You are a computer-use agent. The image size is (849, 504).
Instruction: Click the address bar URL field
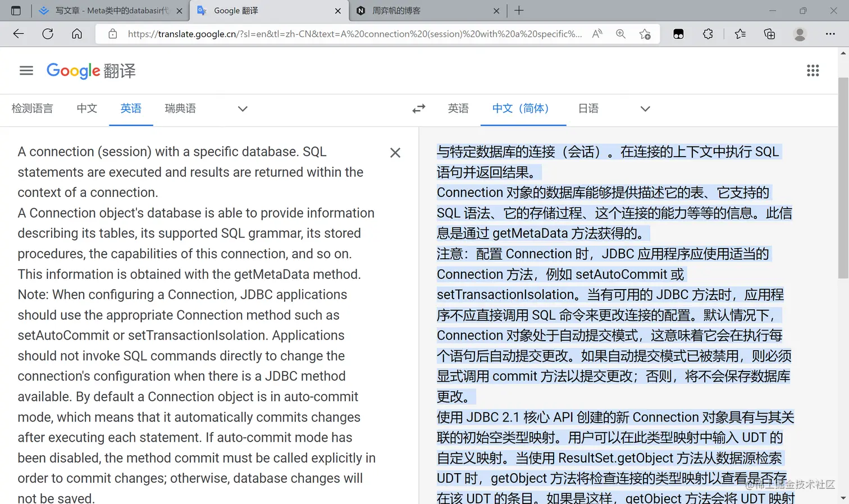(355, 34)
